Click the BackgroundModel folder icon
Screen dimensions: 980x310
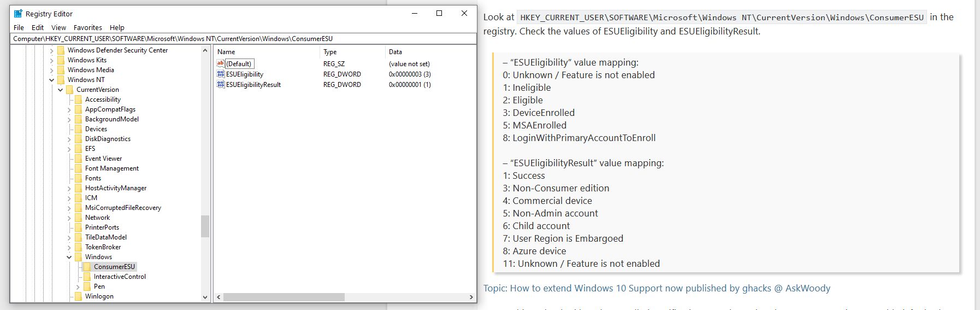(x=79, y=119)
